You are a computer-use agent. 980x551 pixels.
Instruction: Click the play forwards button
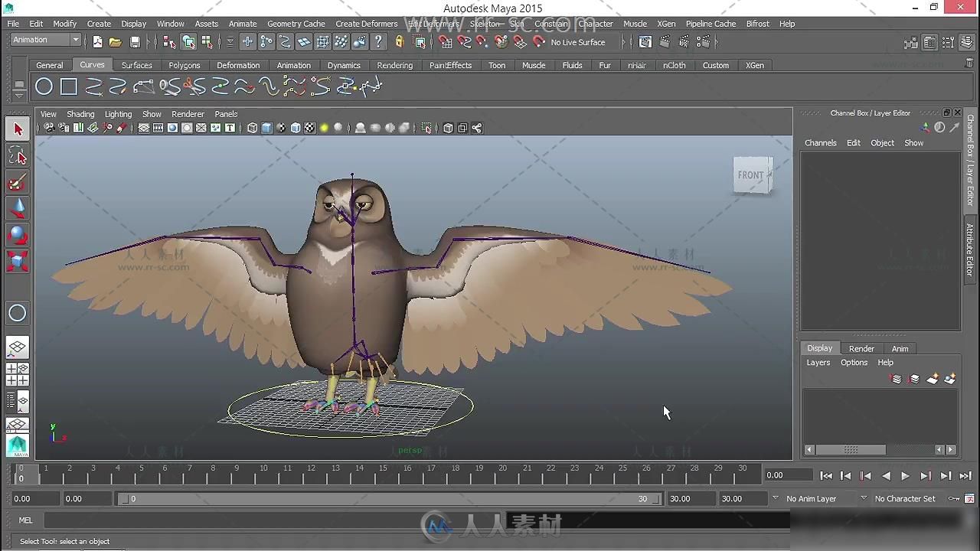pyautogui.click(x=905, y=476)
